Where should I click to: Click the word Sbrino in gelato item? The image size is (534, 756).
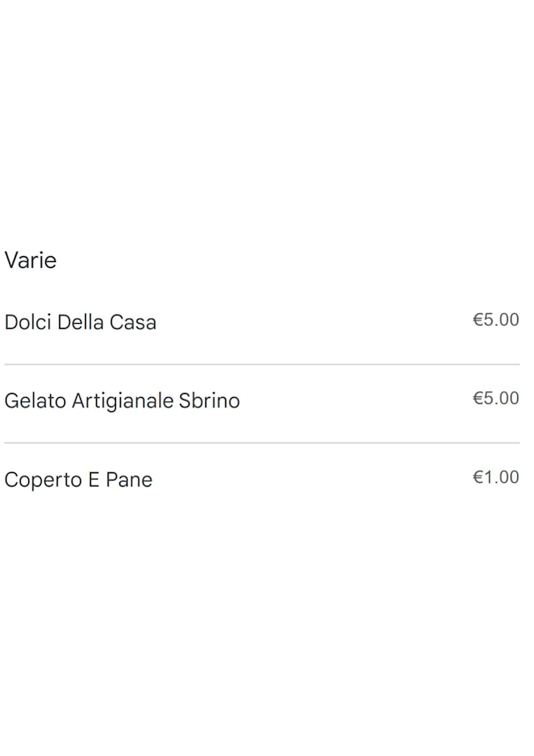[x=209, y=401]
